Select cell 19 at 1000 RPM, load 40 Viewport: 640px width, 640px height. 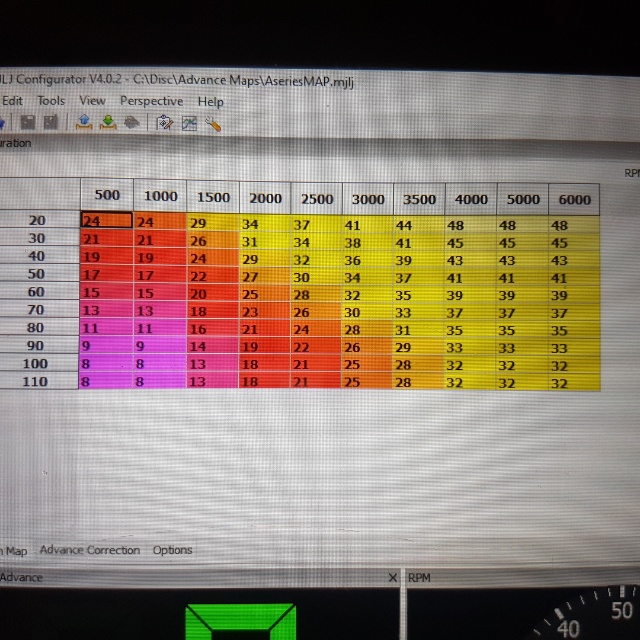click(x=160, y=258)
